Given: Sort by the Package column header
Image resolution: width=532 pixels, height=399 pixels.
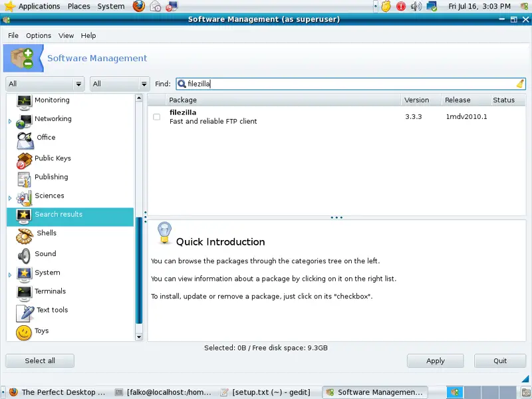Looking at the screenshot, I should (283, 100).
